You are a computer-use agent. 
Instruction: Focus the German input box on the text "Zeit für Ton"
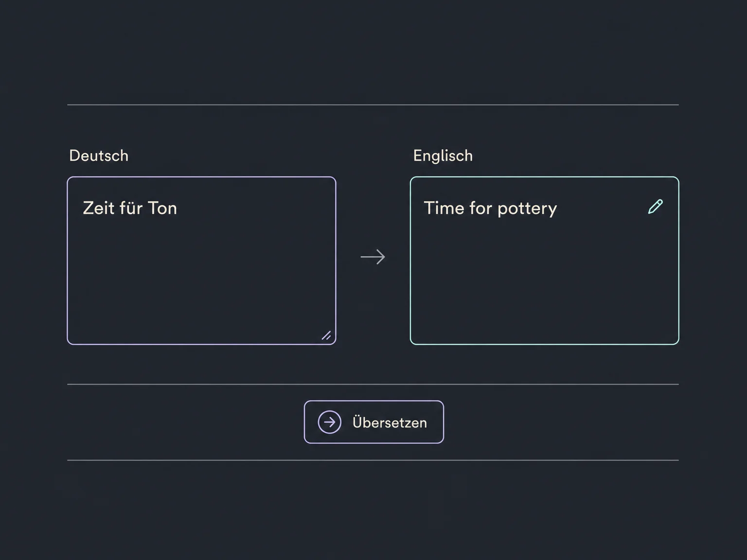click(130, 208)
